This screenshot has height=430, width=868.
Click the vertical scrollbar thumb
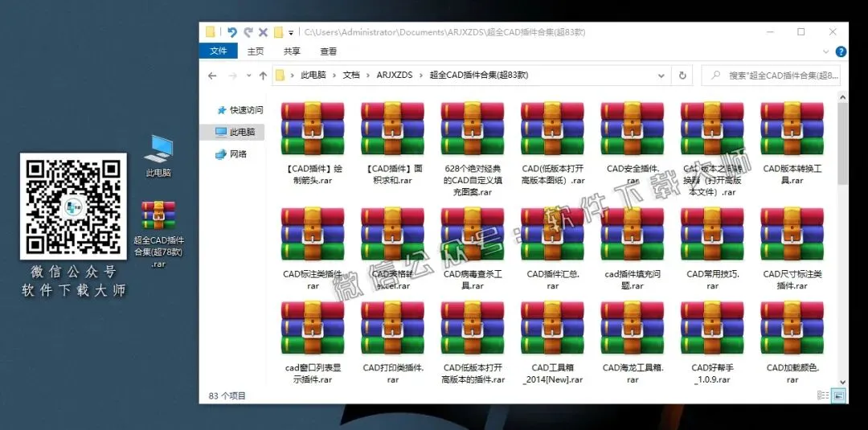842,144
